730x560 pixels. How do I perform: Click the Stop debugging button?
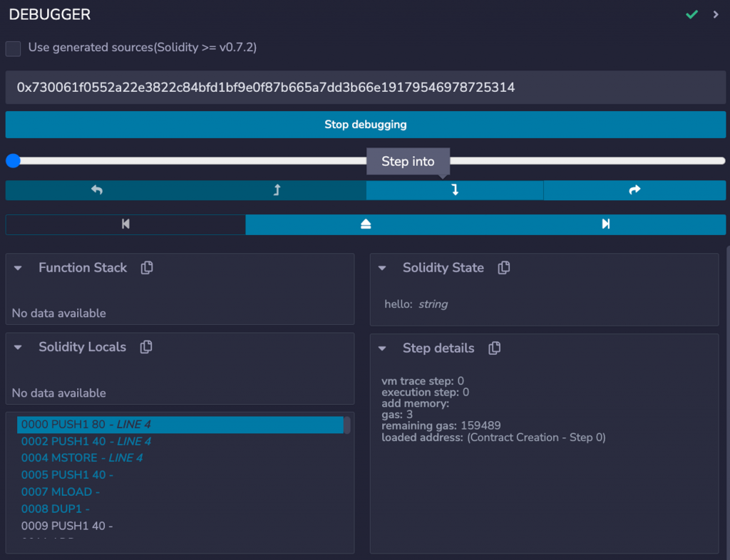[366, 125]
